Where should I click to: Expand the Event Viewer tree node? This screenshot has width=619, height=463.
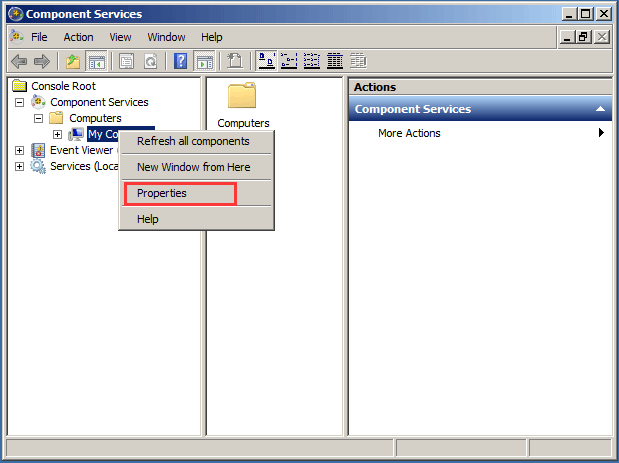19,150
